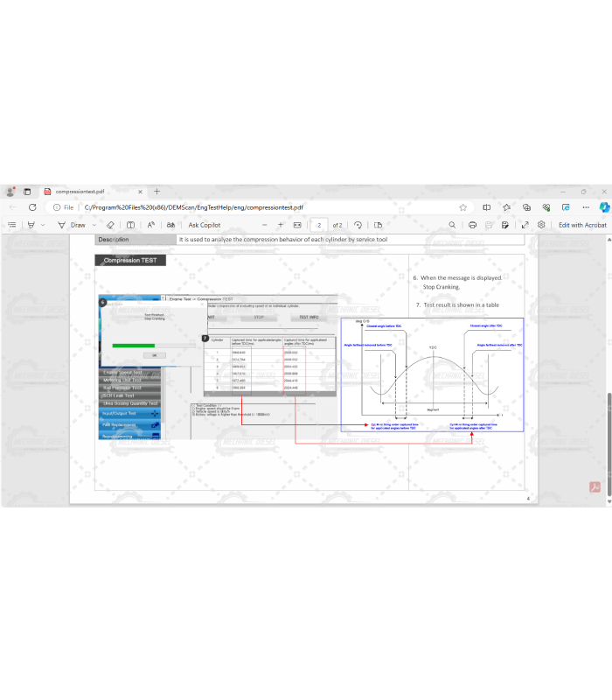The image size is (612, 700).
Task: Toggle the page view layout button
Action: tap(374, 225)
